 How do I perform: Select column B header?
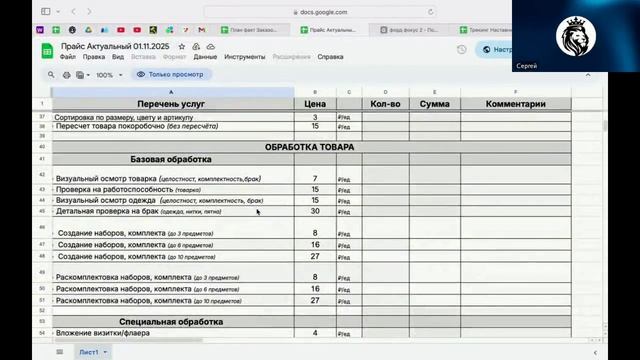(315, 92)
